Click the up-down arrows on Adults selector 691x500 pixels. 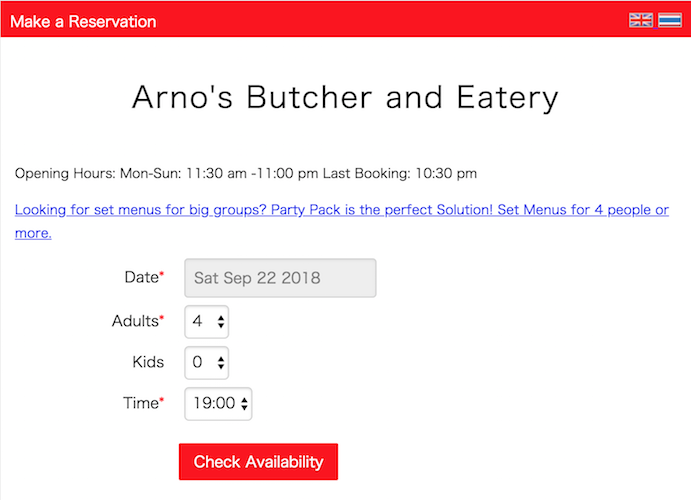click(221, 322)
